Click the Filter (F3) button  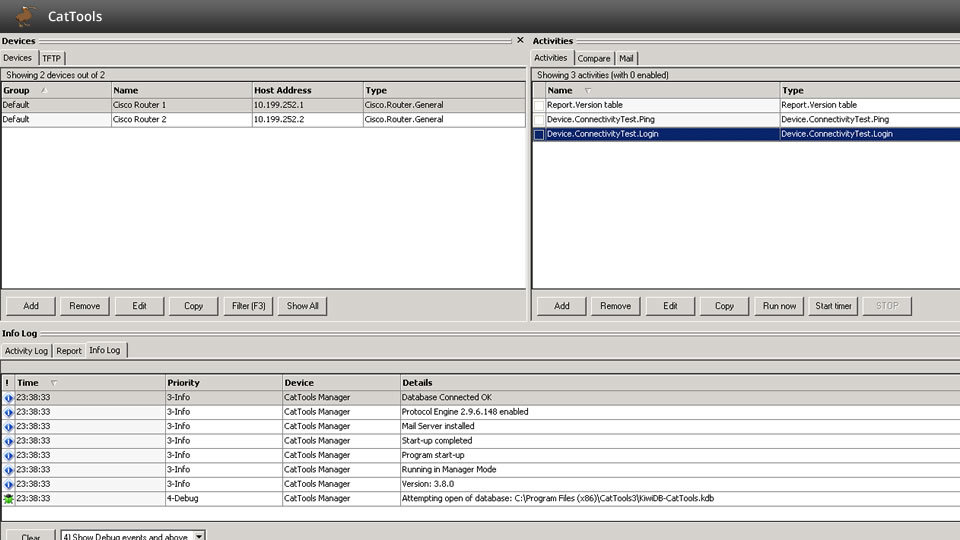click(x=248, y=306)
